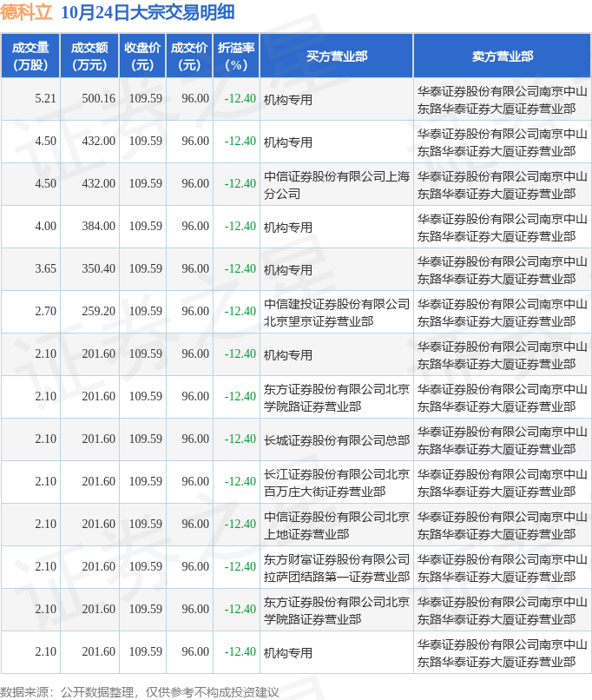Select the 384.00 amount cell

pyautogui.click(x=98, y=227)
